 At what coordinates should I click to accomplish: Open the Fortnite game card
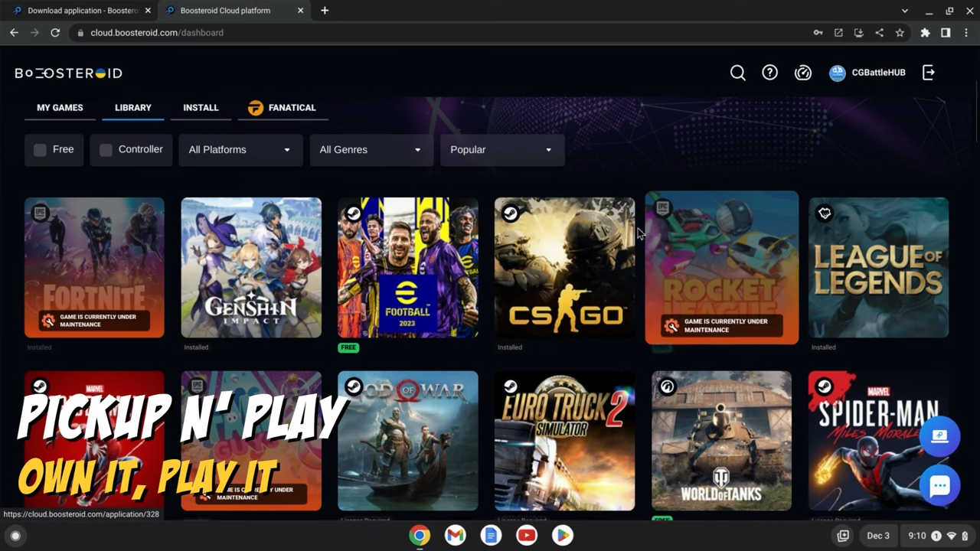point(94,268)
